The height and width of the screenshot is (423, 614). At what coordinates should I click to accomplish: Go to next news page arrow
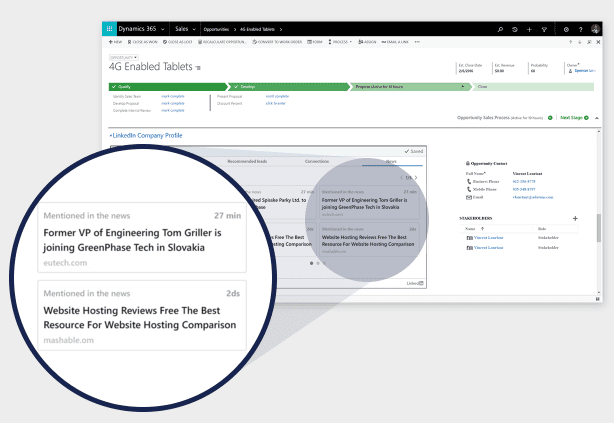tap(416, 178)
